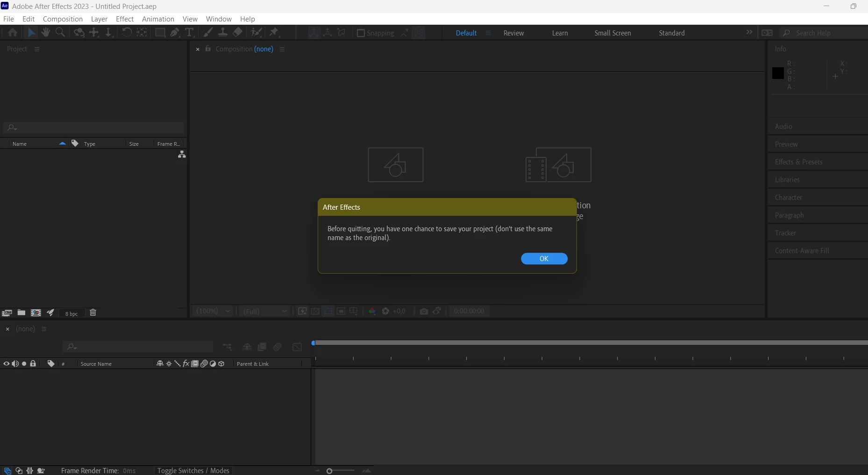Select the Eraser tool
868x475 pixels.
(x=237, y=32)
